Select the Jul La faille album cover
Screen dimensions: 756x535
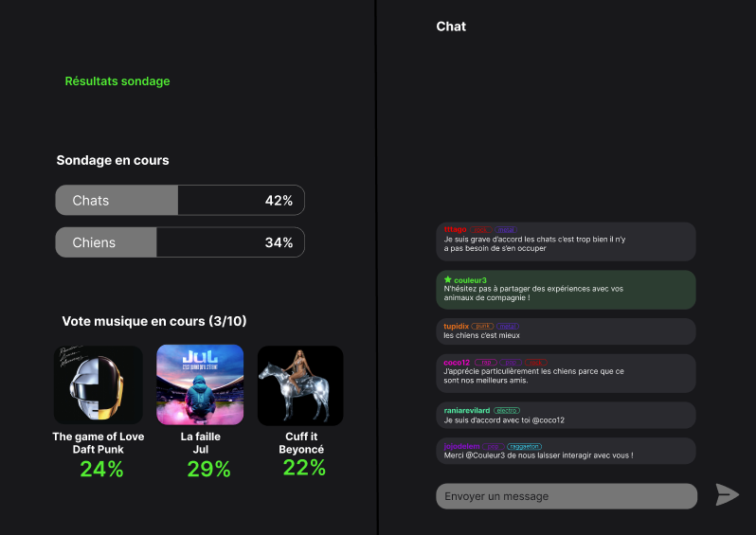(200, 384)
